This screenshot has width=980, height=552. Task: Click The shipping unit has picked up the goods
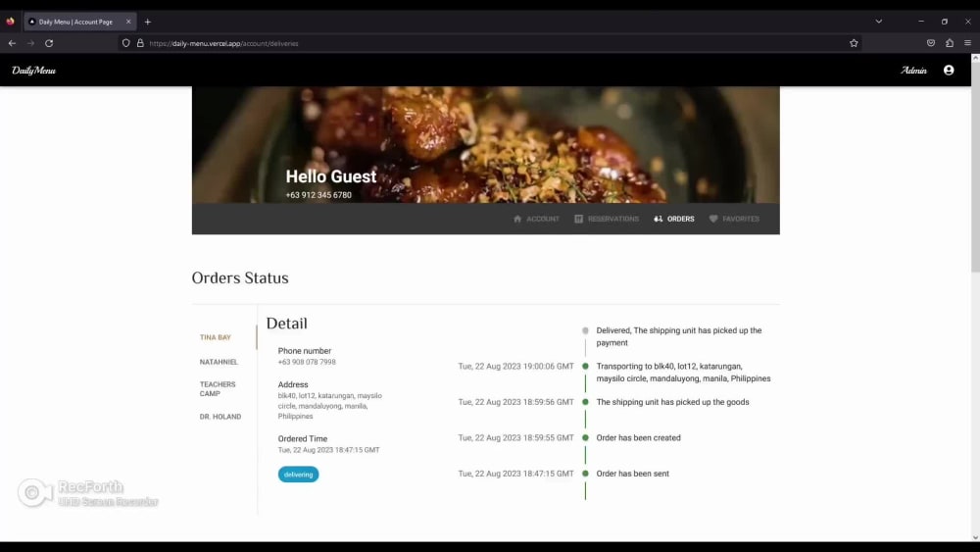[672, 402]
